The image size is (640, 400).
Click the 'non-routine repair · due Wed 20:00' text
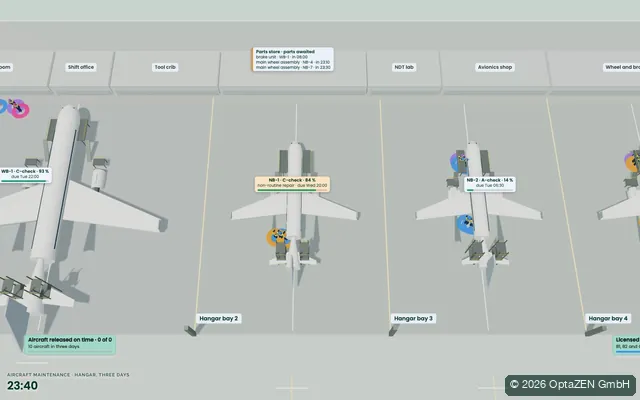coord(292,185)
